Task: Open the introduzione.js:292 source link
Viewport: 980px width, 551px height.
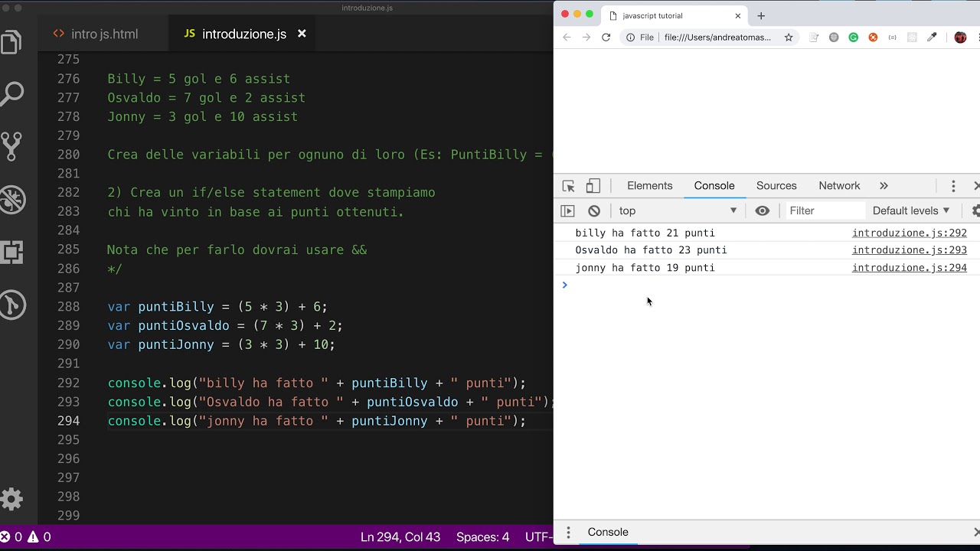Action: (x=910, y=233)
